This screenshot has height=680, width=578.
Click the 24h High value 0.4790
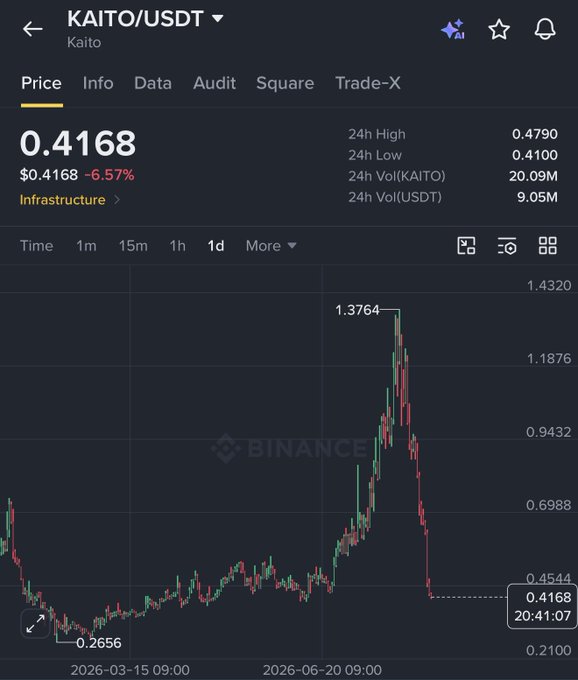[x=535, y=134]
